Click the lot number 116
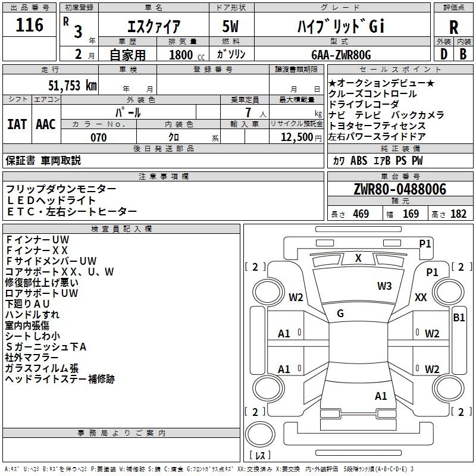Viewport: 476px width, 476px height. [x=29, y=25]
